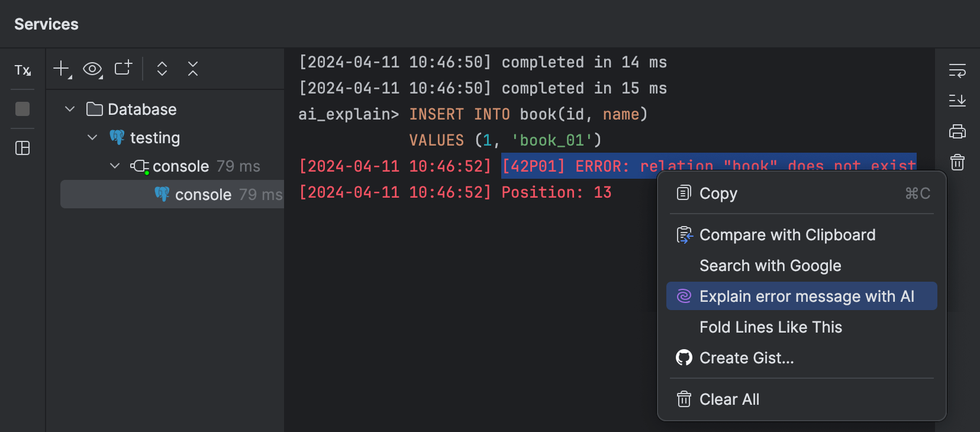Collapse the Database folder node
This screenshot has width=980, height=432.
pos(69,109)
